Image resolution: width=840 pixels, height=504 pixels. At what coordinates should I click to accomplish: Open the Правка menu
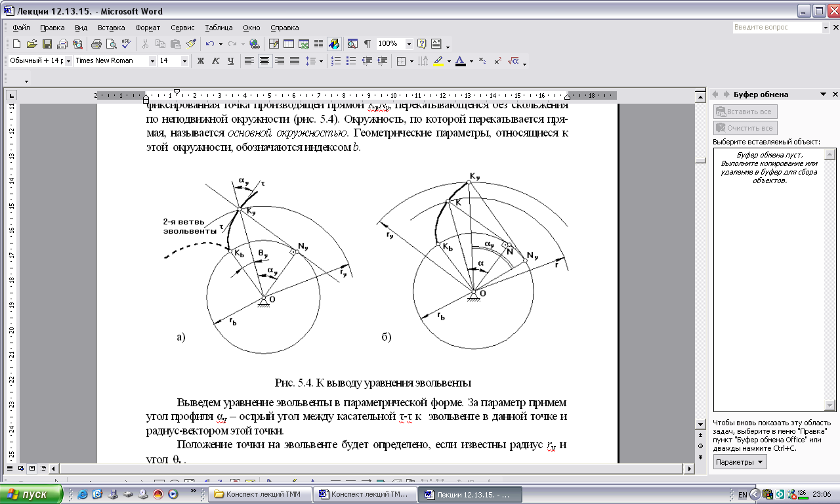tap(52, 28)
